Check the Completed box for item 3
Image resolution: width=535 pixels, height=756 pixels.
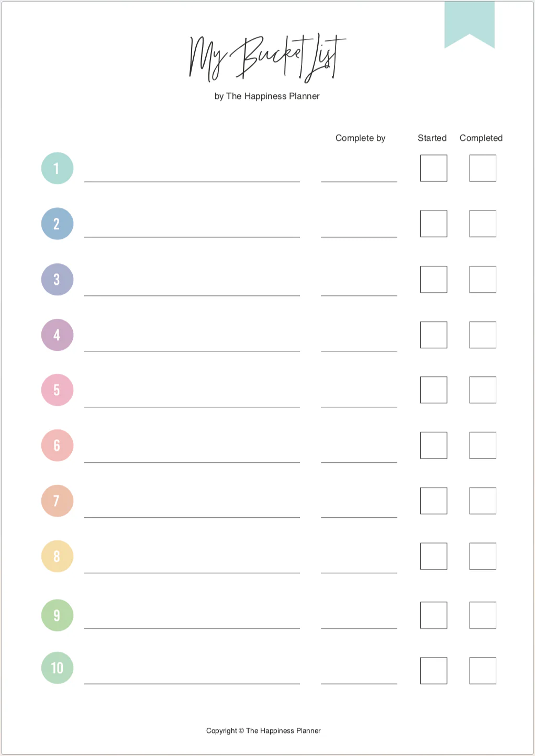point(483,279)
